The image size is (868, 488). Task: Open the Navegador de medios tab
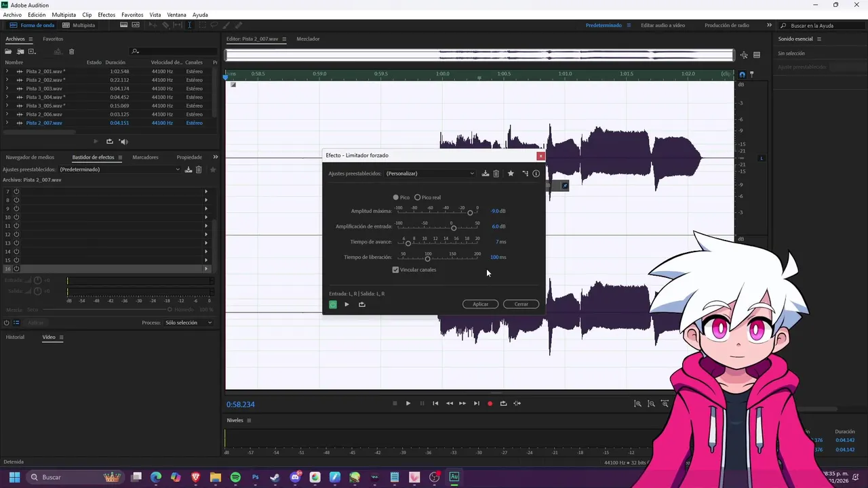(x=30, y=157)
